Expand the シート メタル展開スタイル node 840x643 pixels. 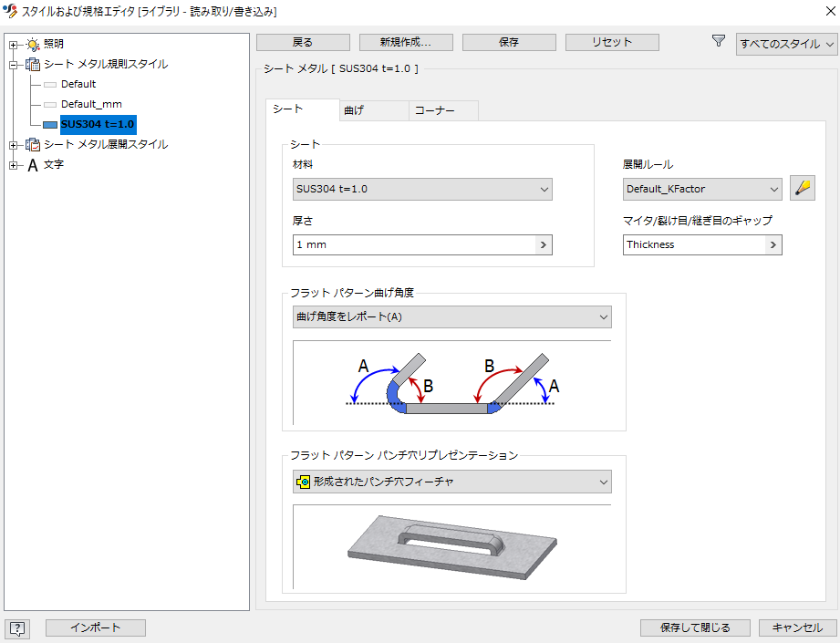click(14, 145)
